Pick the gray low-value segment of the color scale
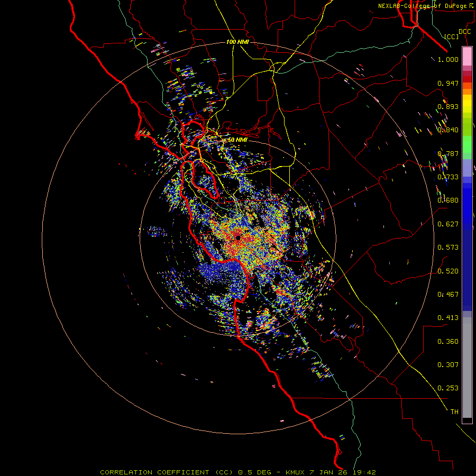 tap(467, 368)
